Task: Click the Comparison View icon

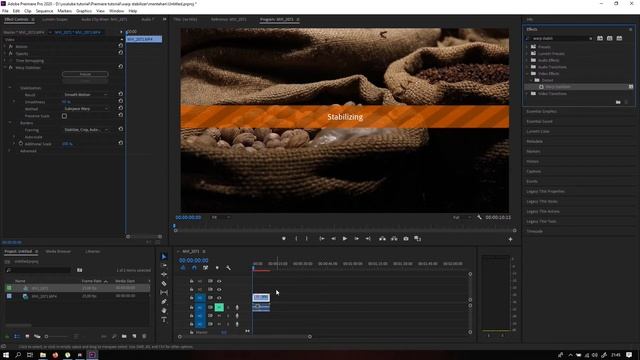Action: pos(418,239)
